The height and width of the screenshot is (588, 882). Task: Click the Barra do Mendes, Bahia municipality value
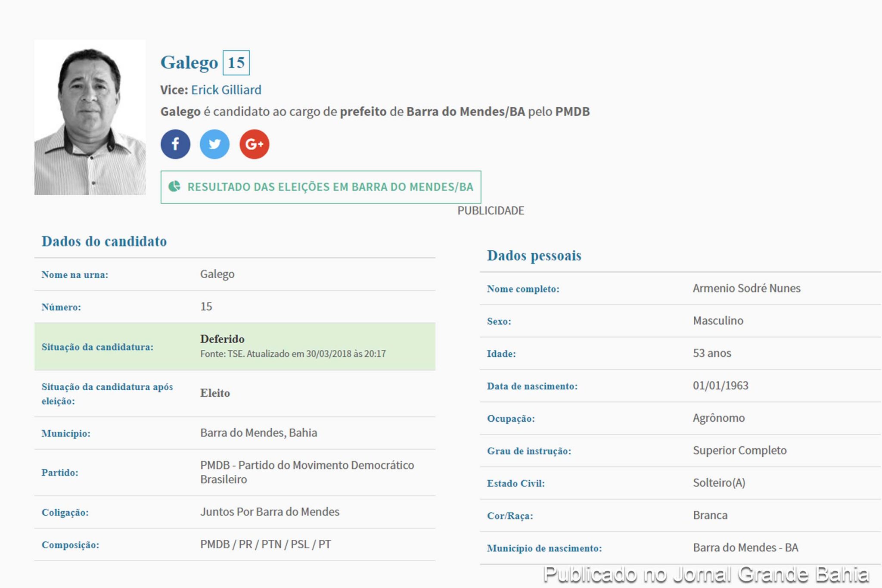pyautogui.click(x=258, y=432)
